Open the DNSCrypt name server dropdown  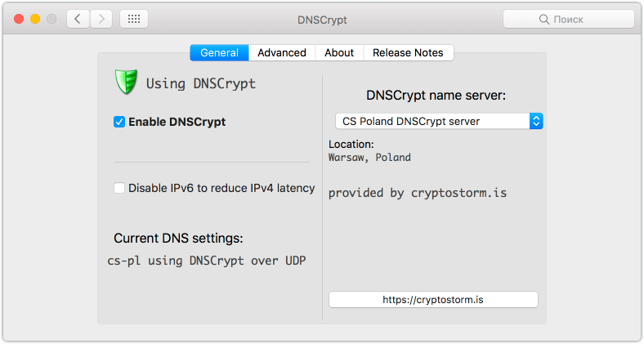pyautogui.click(x=439, y=121)
